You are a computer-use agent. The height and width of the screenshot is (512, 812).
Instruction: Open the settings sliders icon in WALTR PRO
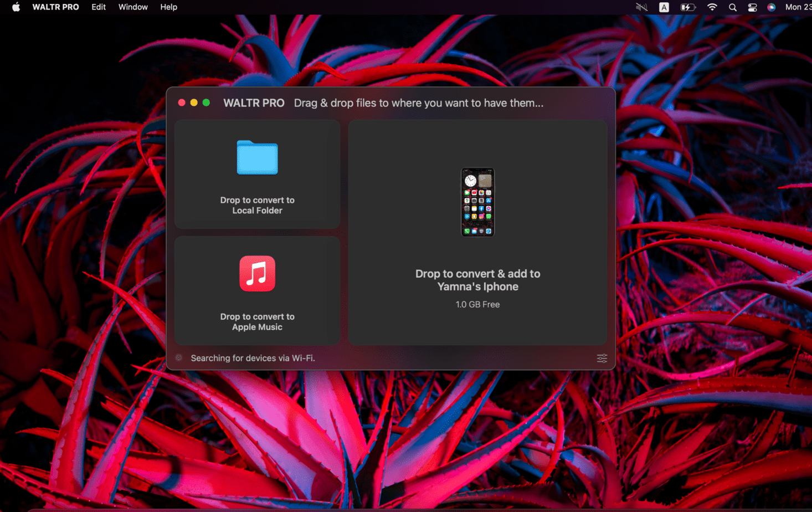click(x=602, y=359)
